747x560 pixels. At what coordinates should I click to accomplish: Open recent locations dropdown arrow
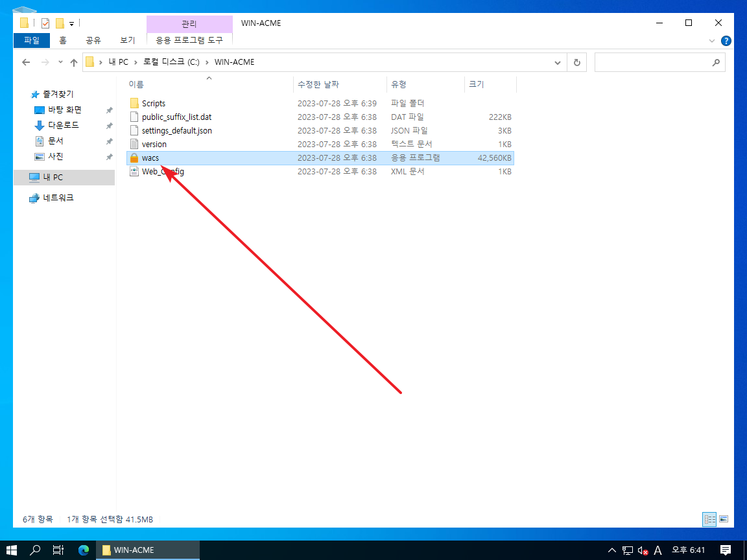(60, 62)
